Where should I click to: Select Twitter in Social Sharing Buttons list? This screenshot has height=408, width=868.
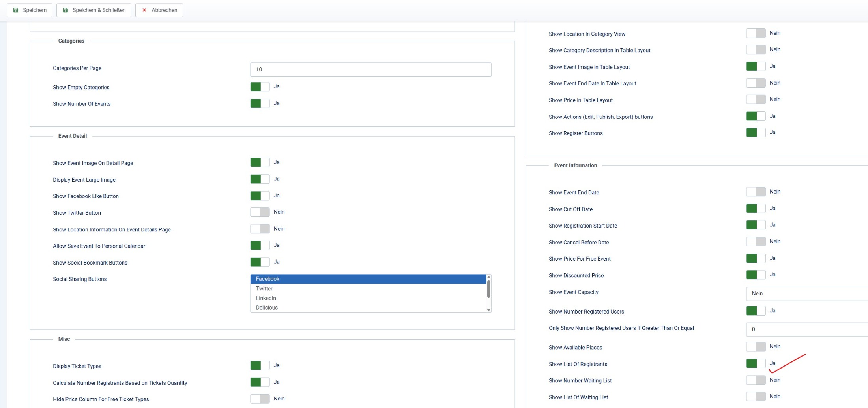tap(264, 289)
